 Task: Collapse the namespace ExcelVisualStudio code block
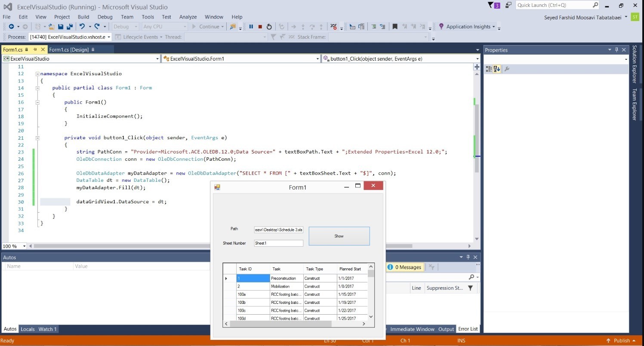(x=37, y=73)
